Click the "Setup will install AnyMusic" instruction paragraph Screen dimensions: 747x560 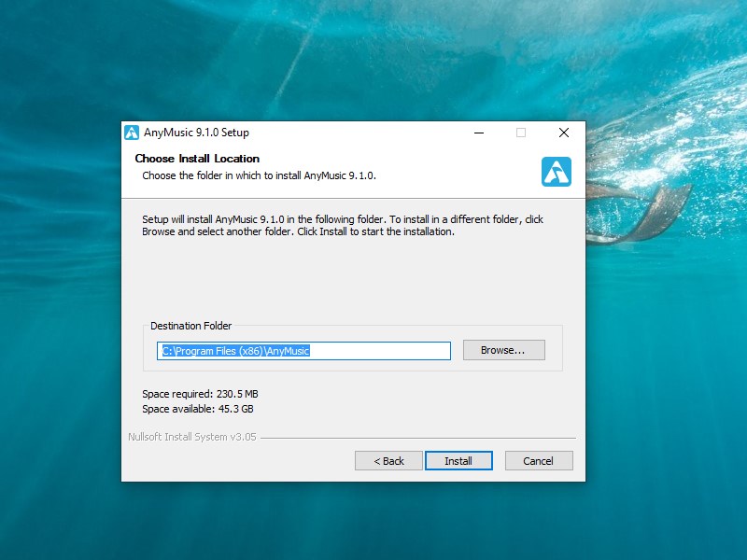pyautogui.click(x=343, y=225)
